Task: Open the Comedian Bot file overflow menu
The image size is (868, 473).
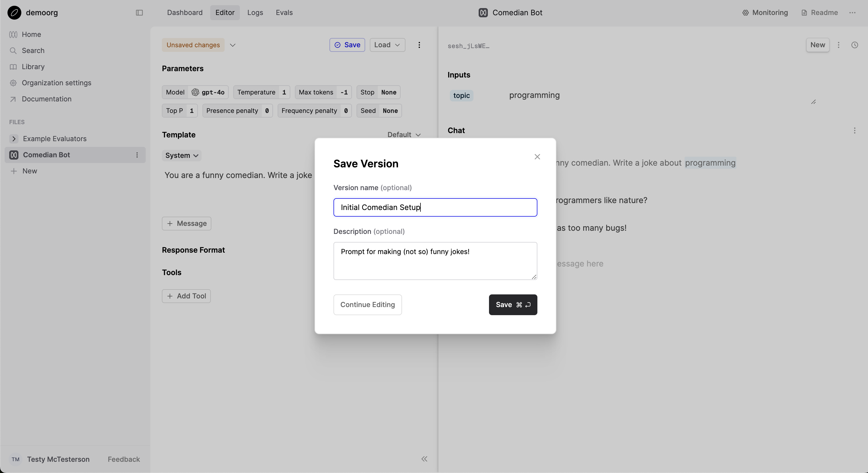Action: (x=137, y=155)
